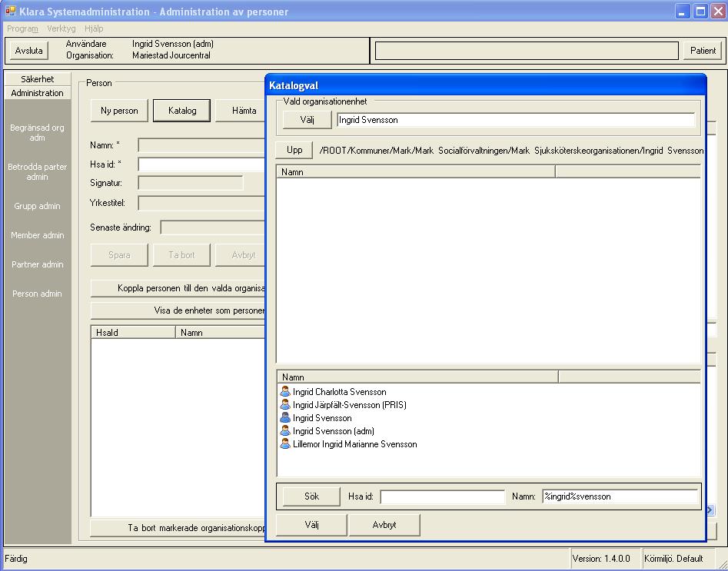Click the Upp button in Katalogval
728x571 pixels.
click(294, 150)
